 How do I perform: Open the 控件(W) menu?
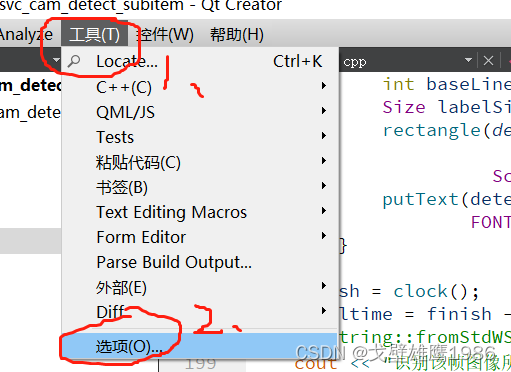[166, 34]
